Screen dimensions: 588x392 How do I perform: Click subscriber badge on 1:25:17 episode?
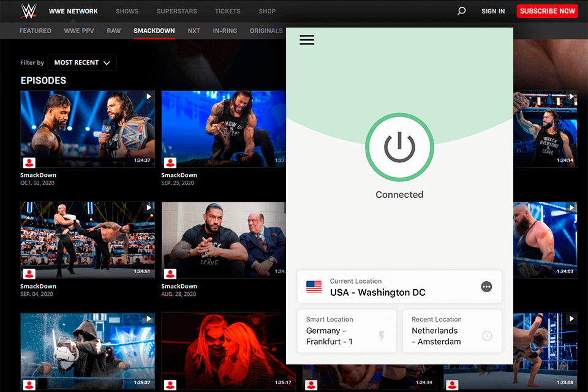coord(170,385)
